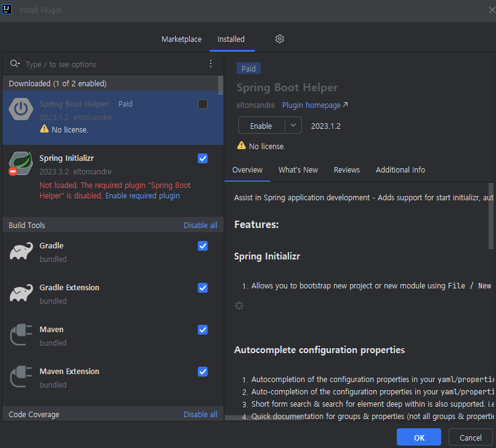Image resolution: width=496 pixels, height=448 pixels.
Task: Select the Installed tab
Action: [231, 39]
